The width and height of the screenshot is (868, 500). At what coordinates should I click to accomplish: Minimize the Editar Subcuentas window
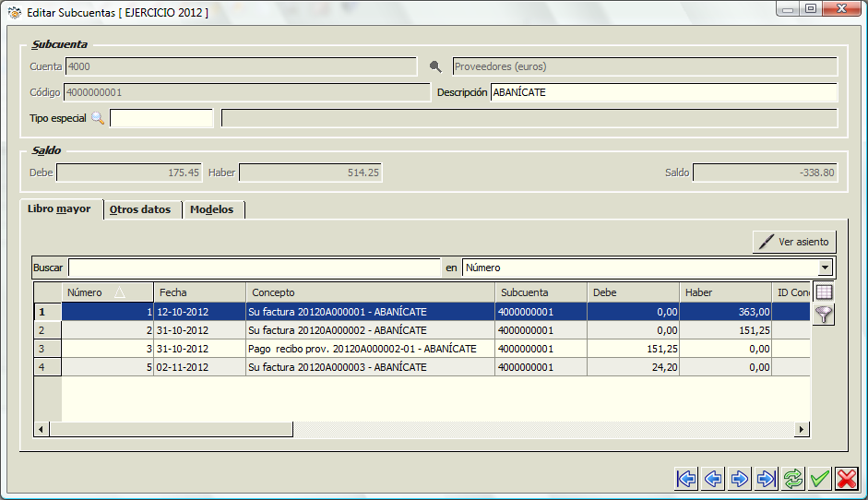(x=788, y=8)
